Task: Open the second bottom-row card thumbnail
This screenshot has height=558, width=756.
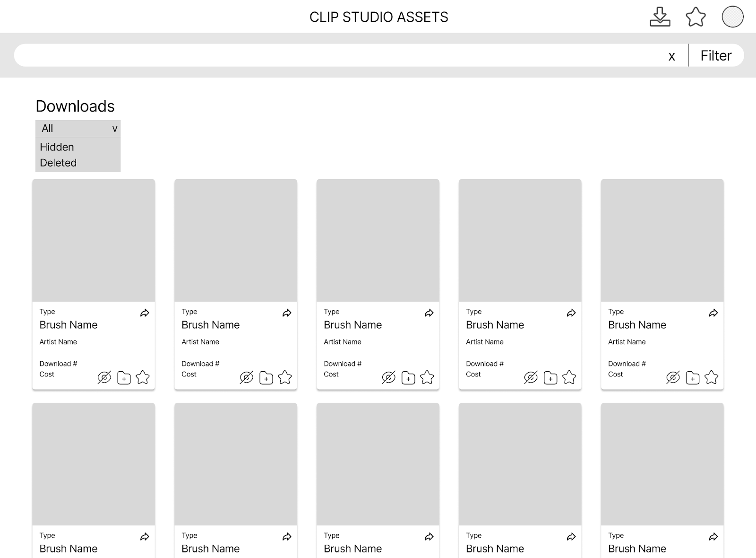Action: 236,464
